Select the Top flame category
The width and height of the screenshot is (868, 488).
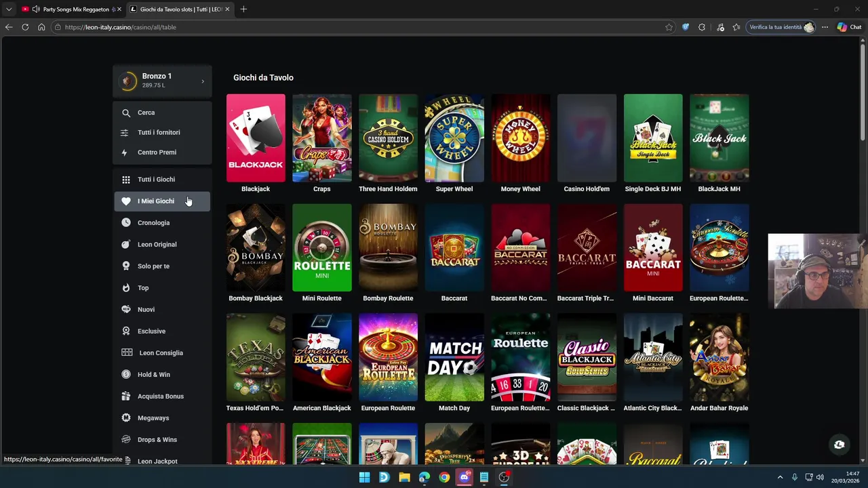coord(162,288)
